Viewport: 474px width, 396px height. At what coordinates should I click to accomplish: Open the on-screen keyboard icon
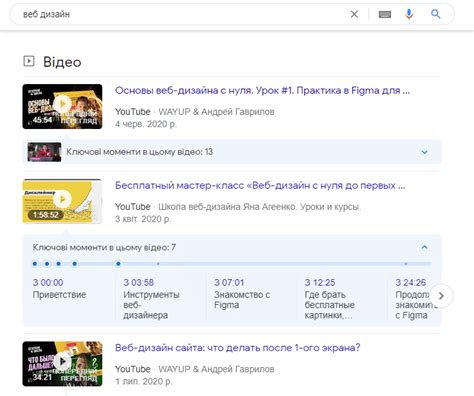click(x=385, y=14)
